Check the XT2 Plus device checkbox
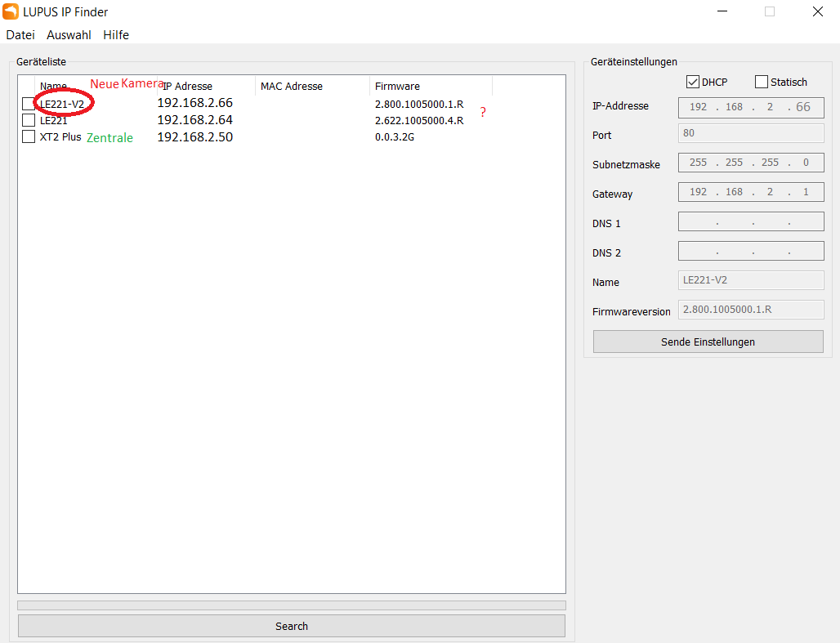The image size is (840, 643). 29,136
